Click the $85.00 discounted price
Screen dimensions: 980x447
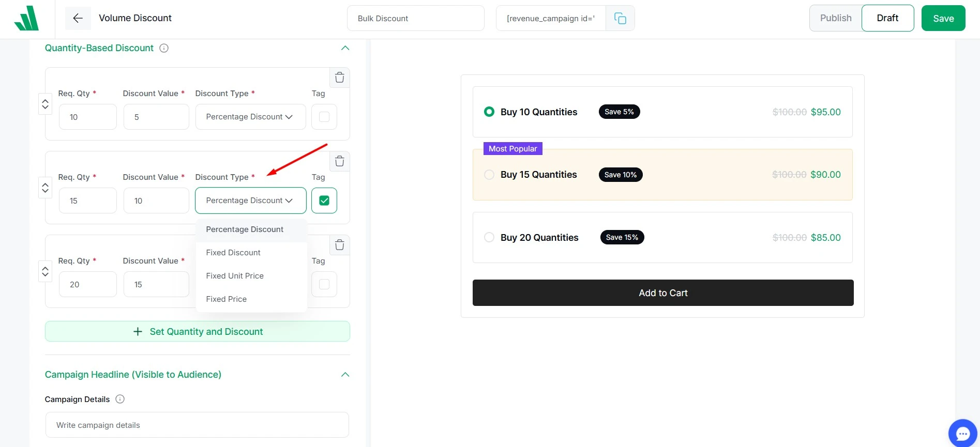[826, 238]
